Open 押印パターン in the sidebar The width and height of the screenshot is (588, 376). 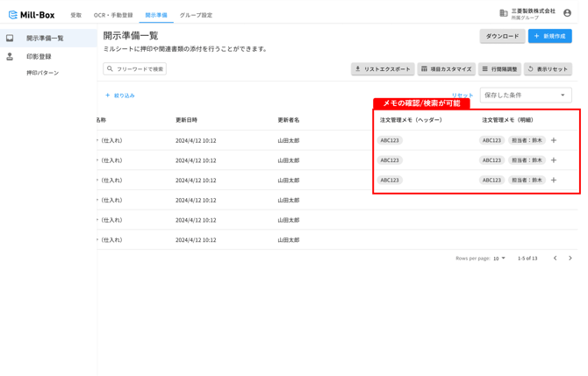coord(43,73)
